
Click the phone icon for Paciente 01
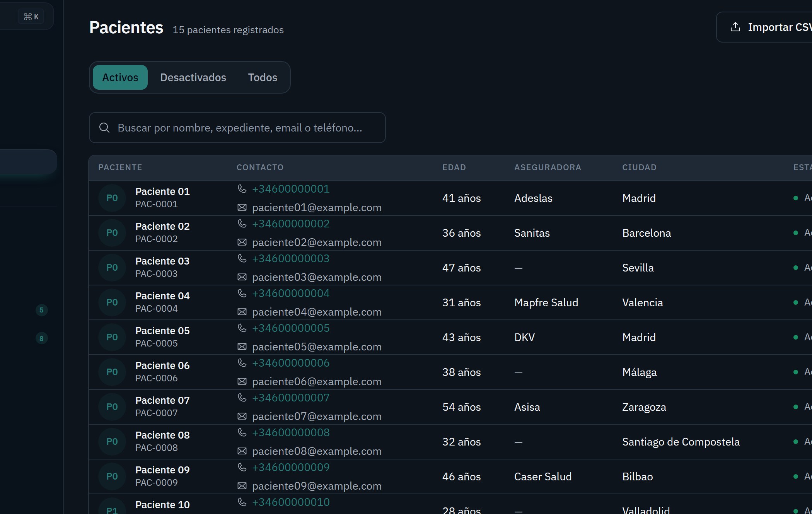242,189
